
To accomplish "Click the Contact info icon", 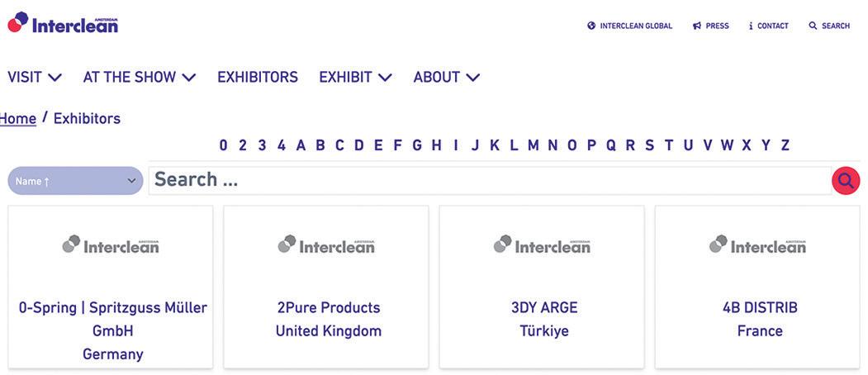I will 751,26.
